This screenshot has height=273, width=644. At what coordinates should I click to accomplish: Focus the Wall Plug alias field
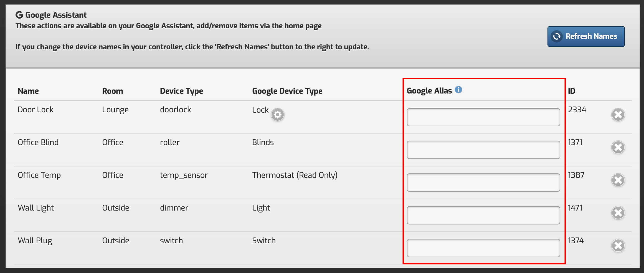pos(483,248)
